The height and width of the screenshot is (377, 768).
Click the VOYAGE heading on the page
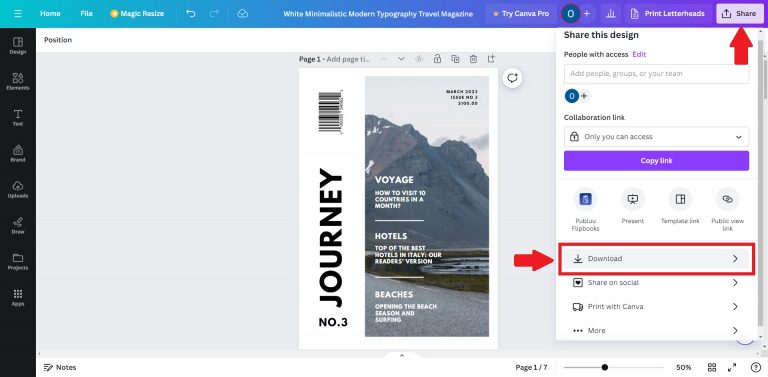tap(394, 180)
